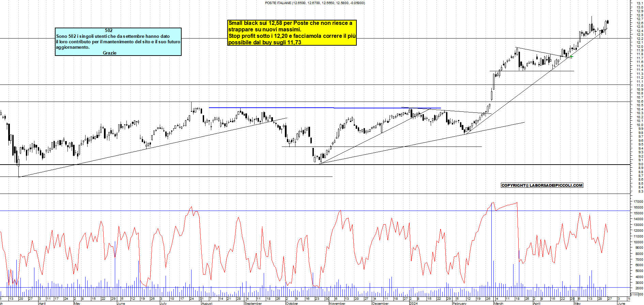
Task: Click the 'November' month label
Action: click(337, 303)
